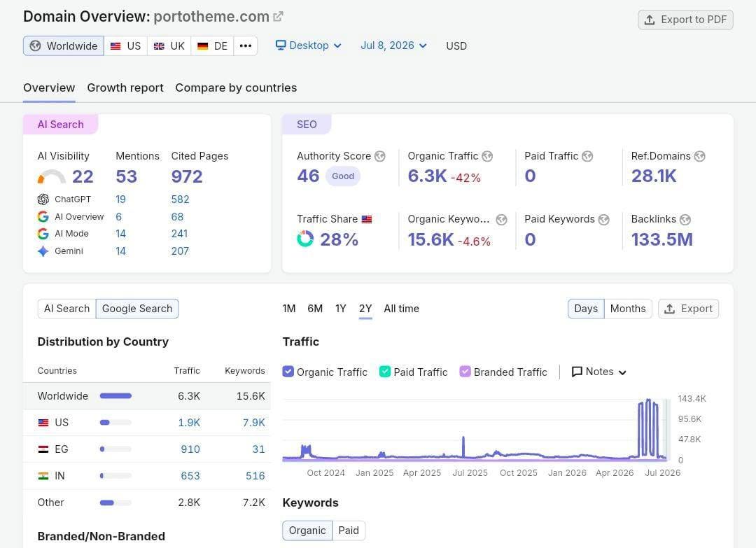
Task: Click the Notes speech-bubble icon
Action: pos(577,372)
